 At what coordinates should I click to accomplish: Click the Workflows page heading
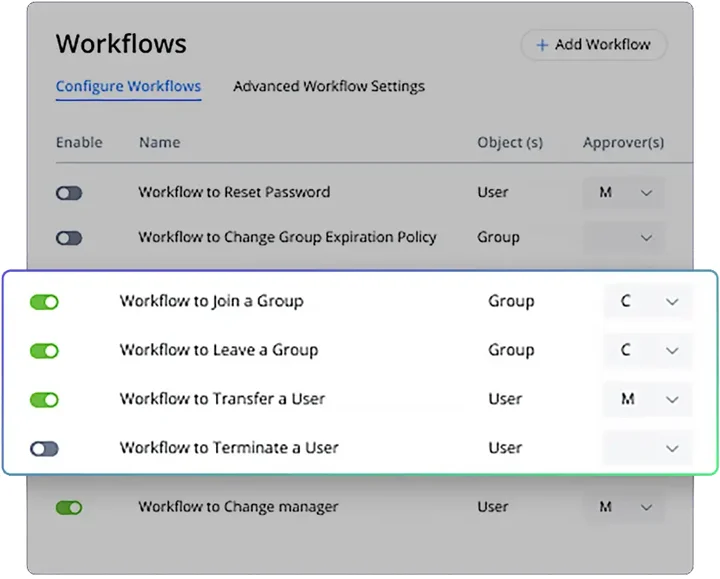coord(121,44)
